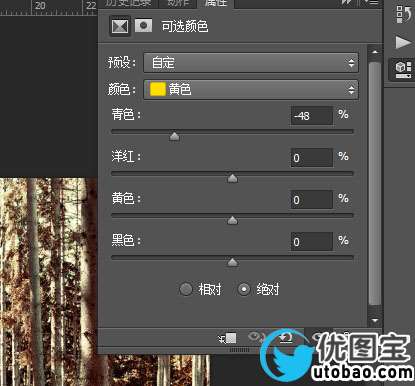Click the yellow color swatch in 颜色 dropdown
This screenshot has width=415, height=386.
coord(158,89)
